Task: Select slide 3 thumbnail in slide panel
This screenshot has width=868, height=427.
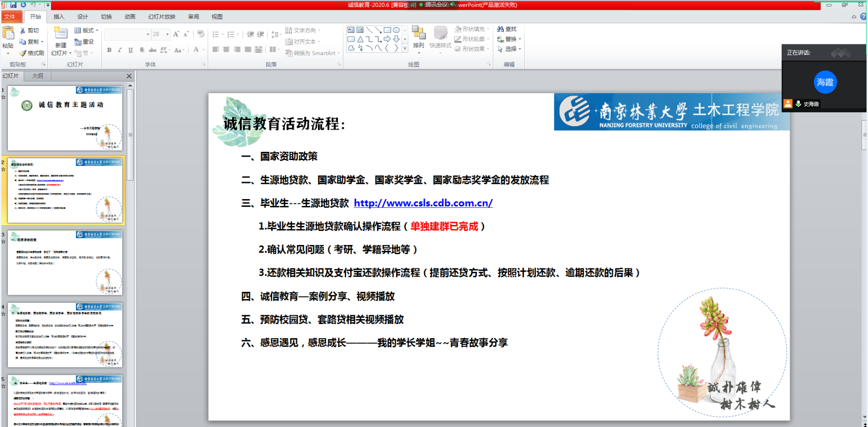Action: tap(65, 263)
